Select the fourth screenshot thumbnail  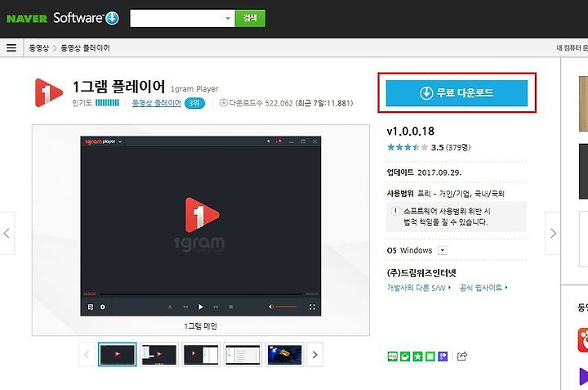243,354
